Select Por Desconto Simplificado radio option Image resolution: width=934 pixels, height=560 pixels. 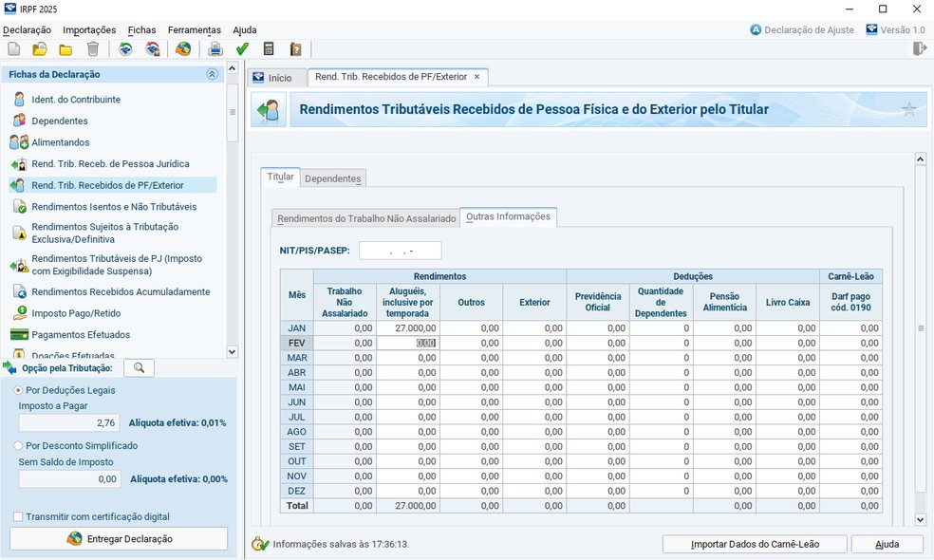tap(19, 445)
